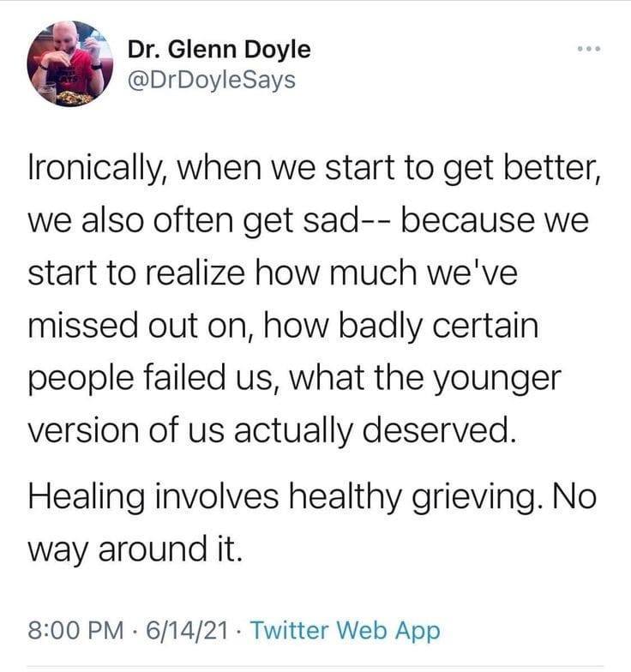Click the last line "way around it."
Screen dimensions: 631x672
point(135,547)
